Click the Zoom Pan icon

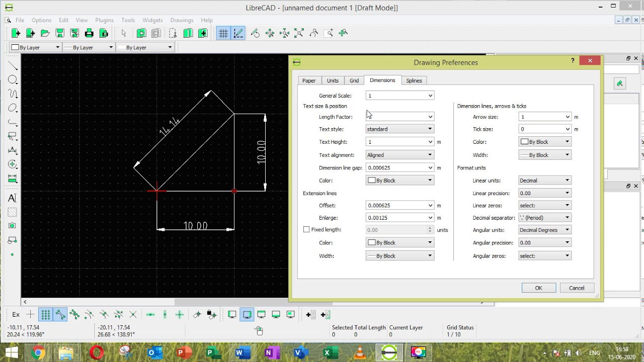click(343, 33)
